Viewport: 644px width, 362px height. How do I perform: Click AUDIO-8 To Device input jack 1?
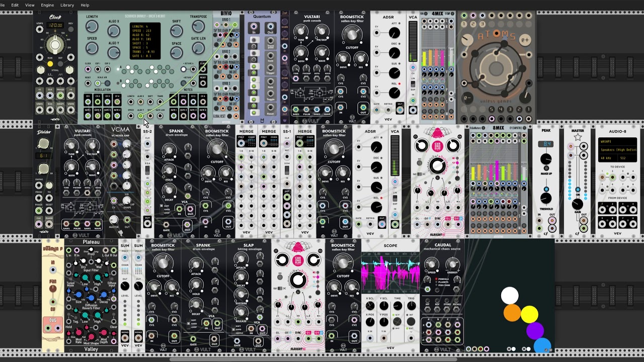coord(602,177)
